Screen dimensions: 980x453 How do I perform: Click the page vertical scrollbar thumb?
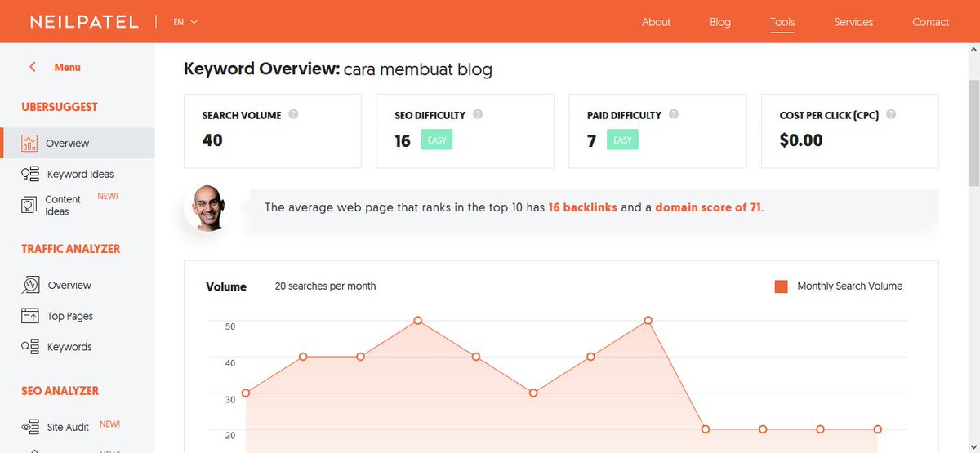point(973,133)
